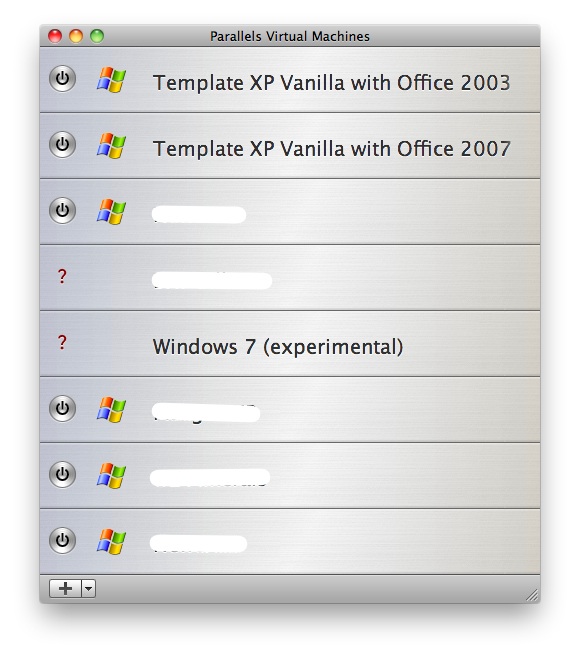Screen dimensions: 580x658
Task: Click Windows logo in third VM row
Action: click(x=111, y=212)
